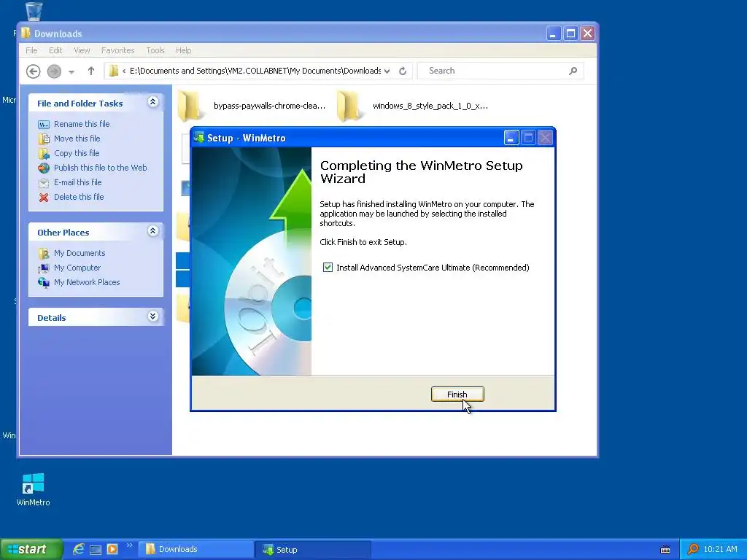Image resolution: width=747 pixels, height=560 pixels.
Task: Go up one folder level arrow
Action: point(91,71)
